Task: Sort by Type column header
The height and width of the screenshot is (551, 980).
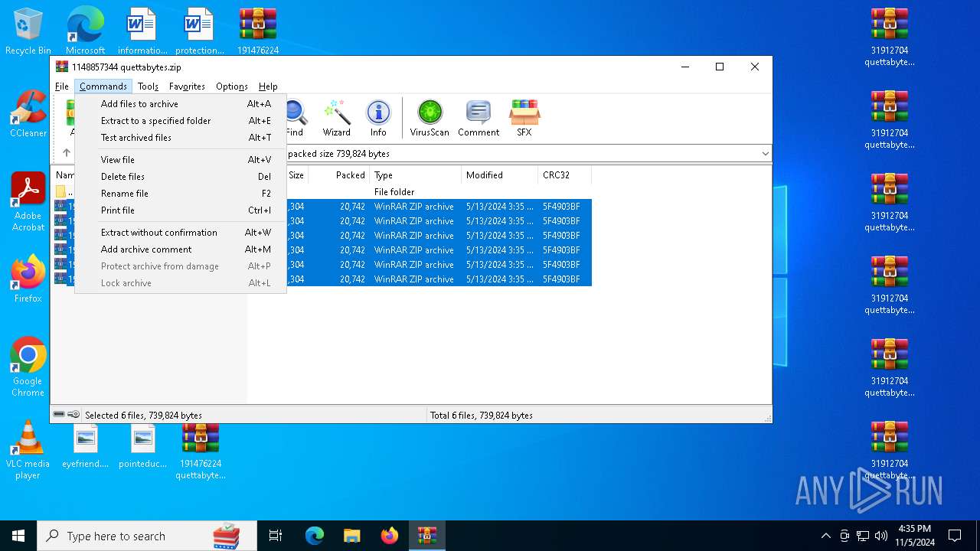Action: [415, 175]
